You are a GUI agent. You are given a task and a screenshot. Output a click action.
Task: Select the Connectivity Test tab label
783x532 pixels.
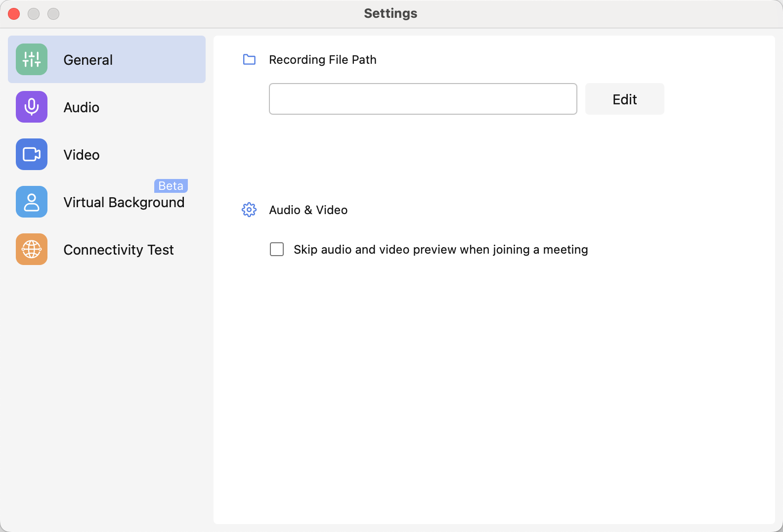pyautogui.click(x=119, y=250)
